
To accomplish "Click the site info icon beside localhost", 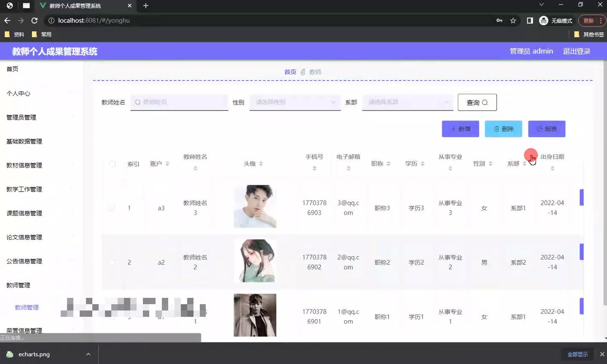I will (51, 20).
